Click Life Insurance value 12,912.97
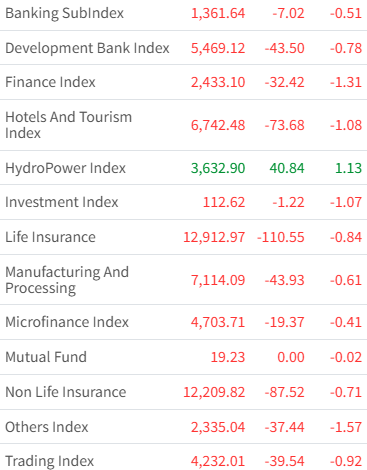This screenshot has width=367, height=470. pos(214,237)
